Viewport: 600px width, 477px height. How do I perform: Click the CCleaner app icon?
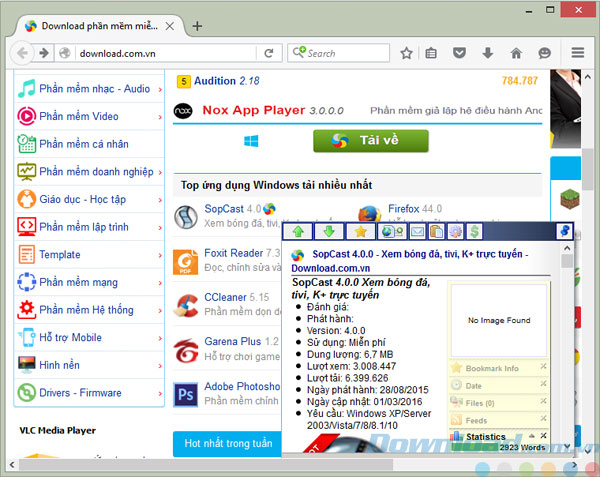click(x=186, y=305)
